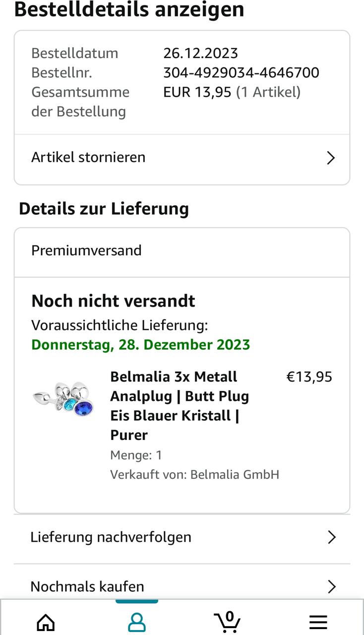Click the arrow beside Lieferung nachverfolgen
The height and width of the screenshot is (635, 364).
[332, 537]
